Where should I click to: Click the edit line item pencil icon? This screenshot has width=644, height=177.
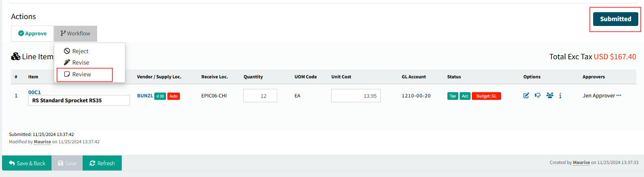(x=526, y=95)
